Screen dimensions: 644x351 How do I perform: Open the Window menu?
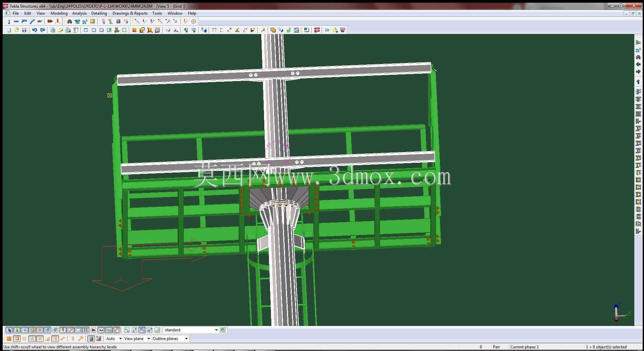pos(175,13)
